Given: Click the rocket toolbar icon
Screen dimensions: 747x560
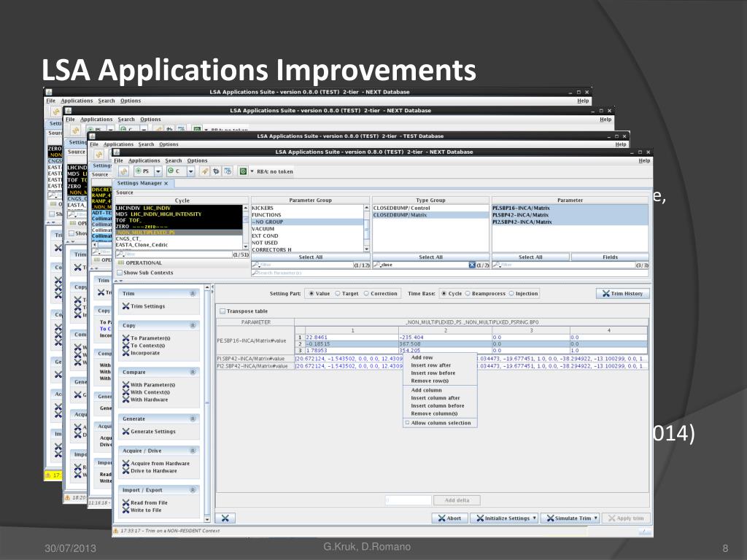Looking at the screenshot, I should [205, 171].
